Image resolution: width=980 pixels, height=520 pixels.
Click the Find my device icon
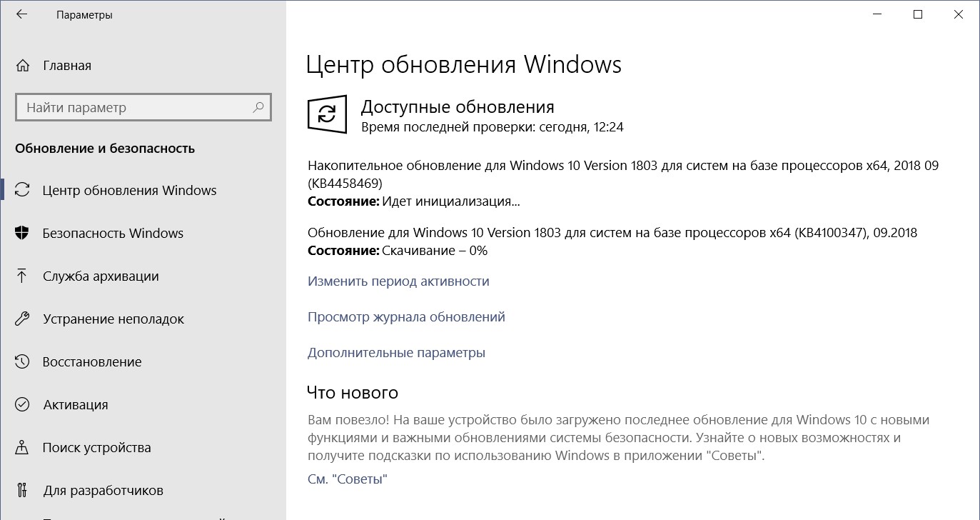[22, 448]
